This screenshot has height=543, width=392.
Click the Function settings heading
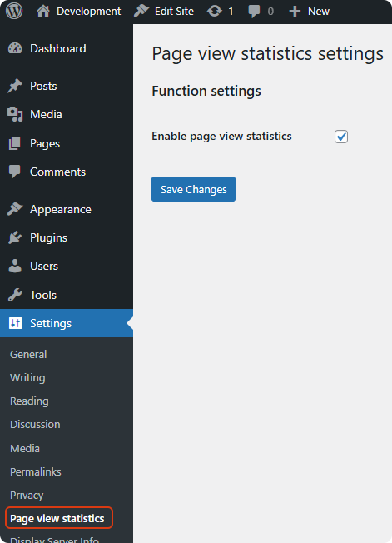pos(206,91)
